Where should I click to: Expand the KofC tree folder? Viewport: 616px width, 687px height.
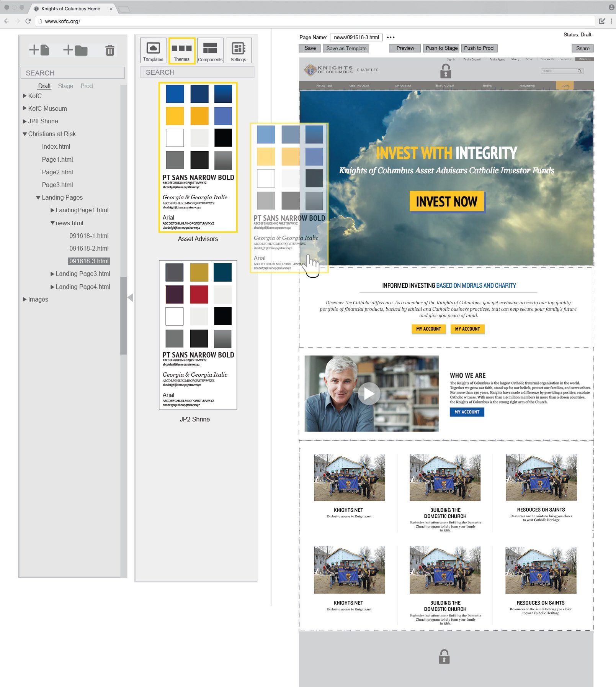(x=25, y=96)
